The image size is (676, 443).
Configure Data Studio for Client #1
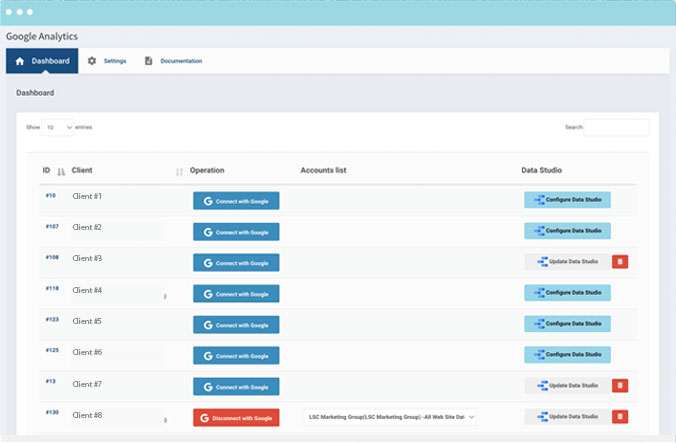567,200
